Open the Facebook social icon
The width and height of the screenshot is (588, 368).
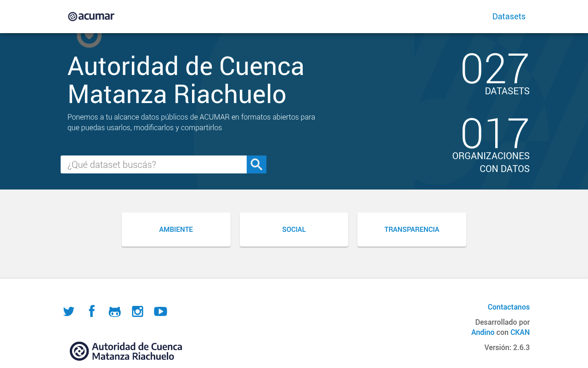coord(92,311)
